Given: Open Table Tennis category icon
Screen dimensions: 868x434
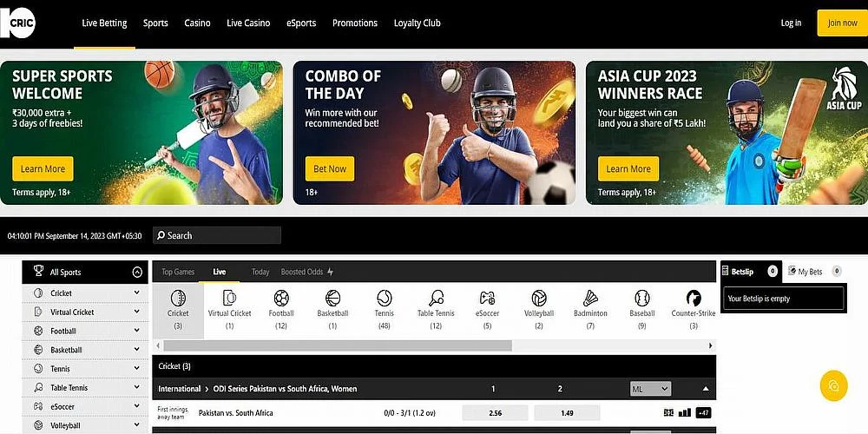Looking at the screenshot, I should pyautogui.click(x=437, y=299).
